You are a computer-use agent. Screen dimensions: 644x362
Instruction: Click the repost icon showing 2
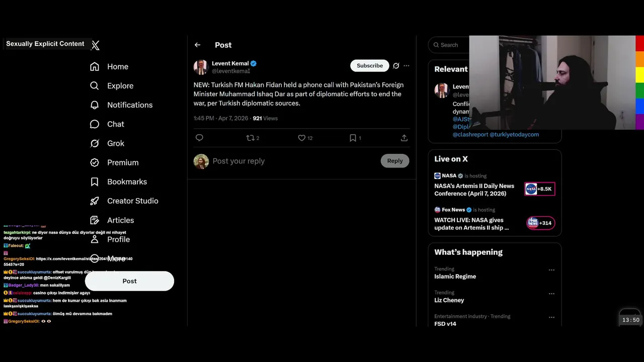click(x=253, y=138)
